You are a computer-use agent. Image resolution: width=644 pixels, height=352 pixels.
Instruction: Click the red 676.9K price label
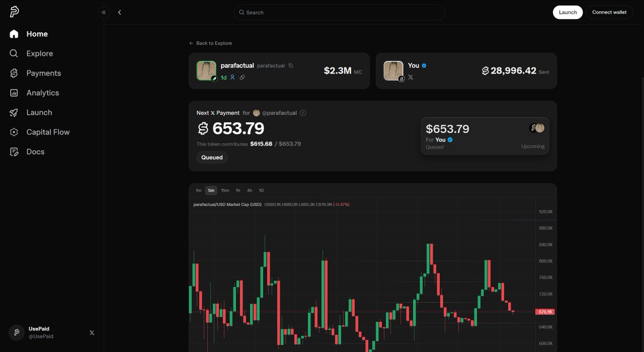(545, 312)
